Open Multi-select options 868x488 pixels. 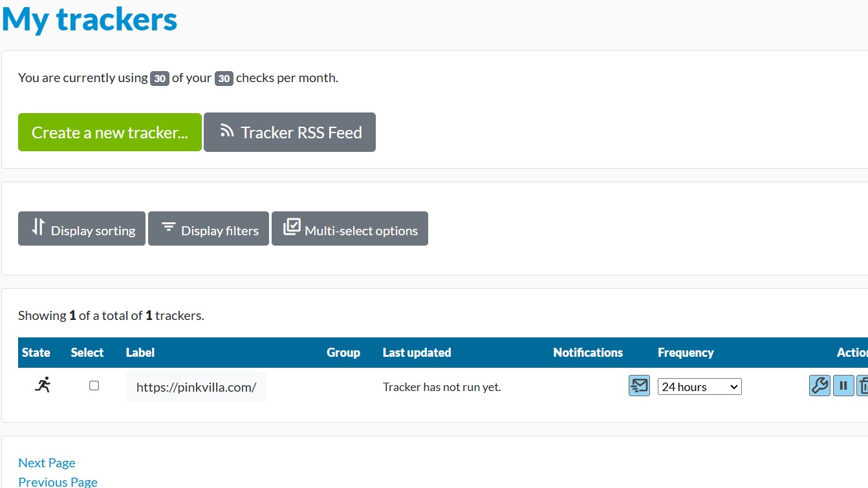(350, 229)
